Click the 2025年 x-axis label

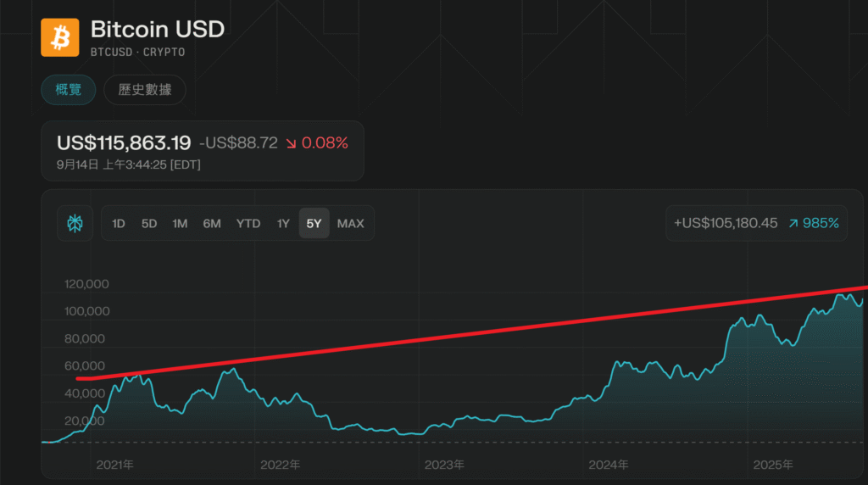773,465
